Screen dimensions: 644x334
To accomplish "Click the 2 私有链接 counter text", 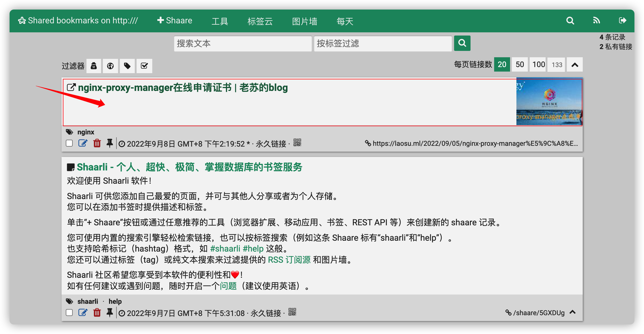I will tap(616, 47).
